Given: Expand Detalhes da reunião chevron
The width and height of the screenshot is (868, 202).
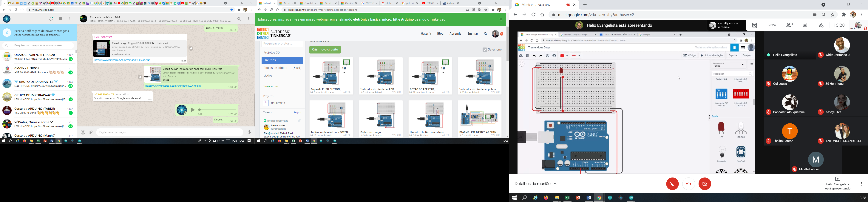Looking at the screenshot, I should coord(555,184).
